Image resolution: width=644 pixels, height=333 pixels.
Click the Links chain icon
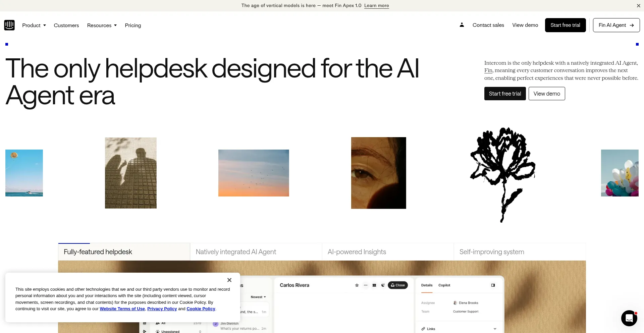[x=423, y=329]
